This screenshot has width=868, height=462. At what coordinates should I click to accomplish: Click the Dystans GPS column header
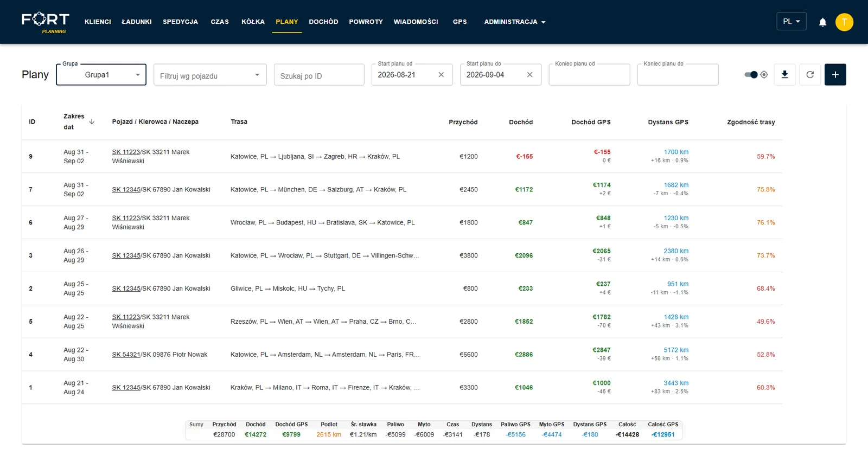click(668, 122)
